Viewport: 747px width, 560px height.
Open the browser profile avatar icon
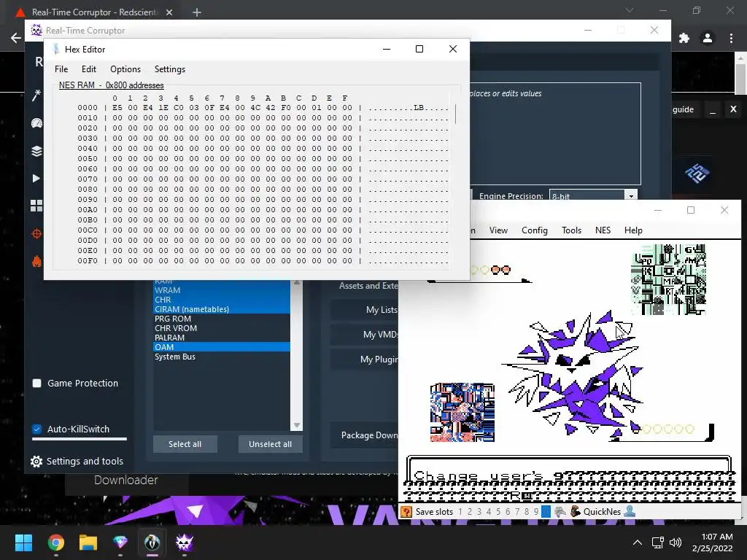click(708, 38)
